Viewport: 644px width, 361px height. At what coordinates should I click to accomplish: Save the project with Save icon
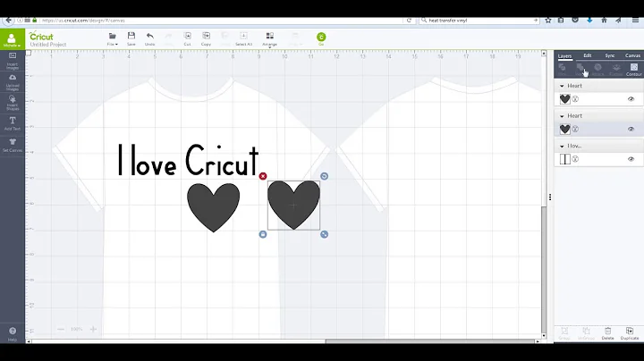click(x=131, y=39)
